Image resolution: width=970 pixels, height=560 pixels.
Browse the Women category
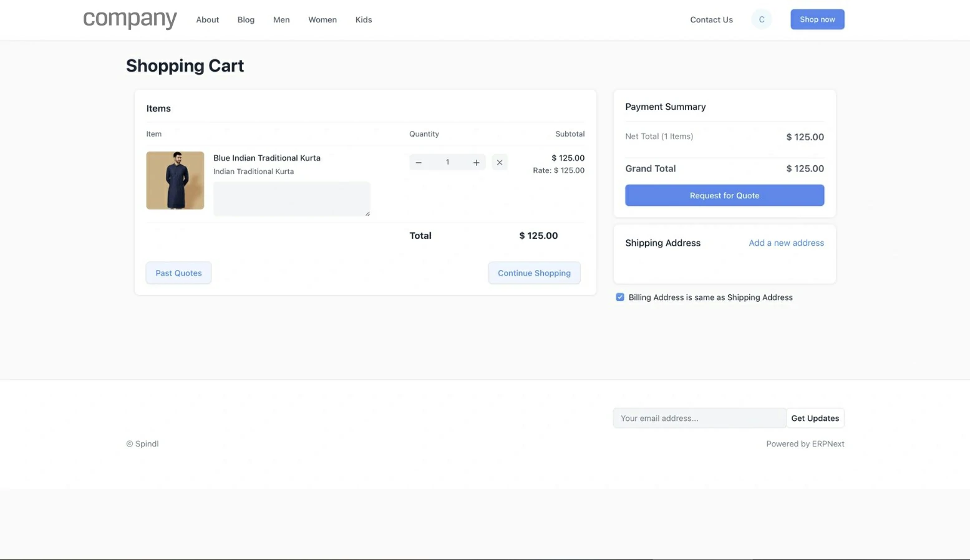pos(323,20)
